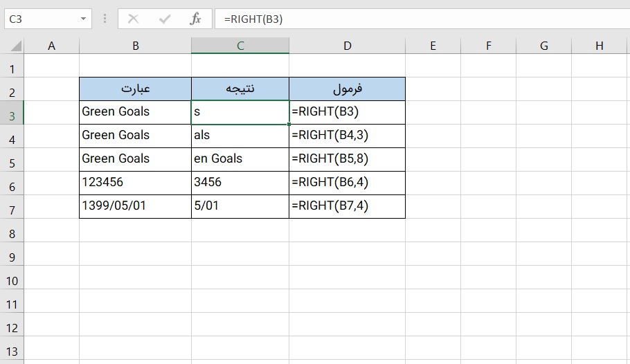Select column H header
Viewport: 630px width, 364px height.
(x=599, y=46)
